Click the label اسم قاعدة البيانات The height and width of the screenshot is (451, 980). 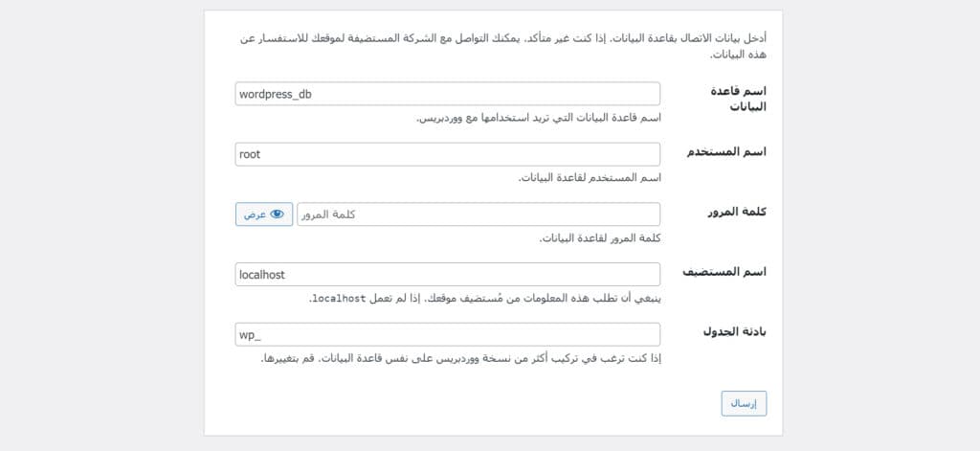click(x=739, y=99)
